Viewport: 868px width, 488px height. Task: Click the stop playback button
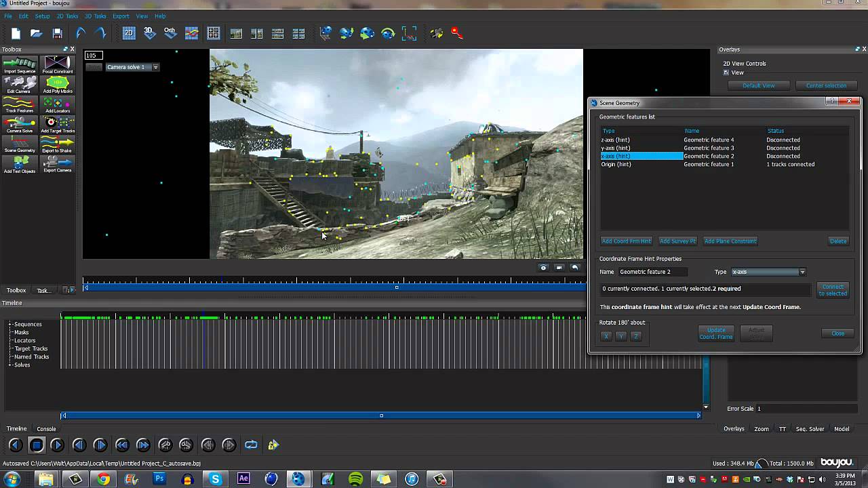37,445
